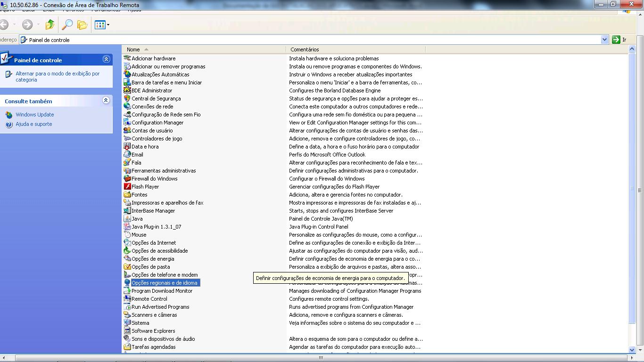Screen dimensions: 644x362
Task: Select the Contas de usuário icon
Action: click(127, 131)
